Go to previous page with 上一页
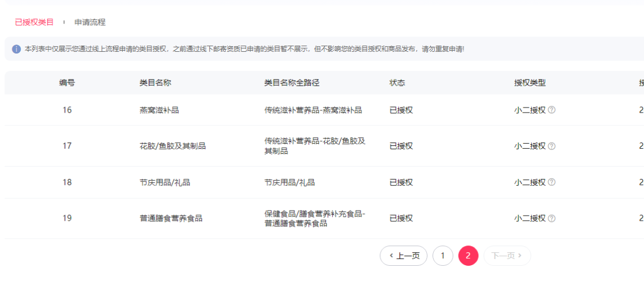644x290 pixels. pos(404,256)
